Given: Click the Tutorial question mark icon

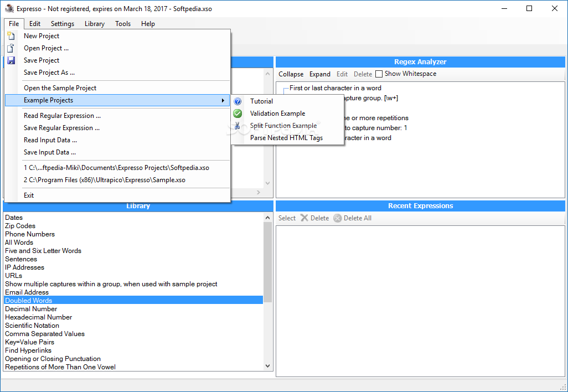Looking at the screenshot, I should [237, 101].
